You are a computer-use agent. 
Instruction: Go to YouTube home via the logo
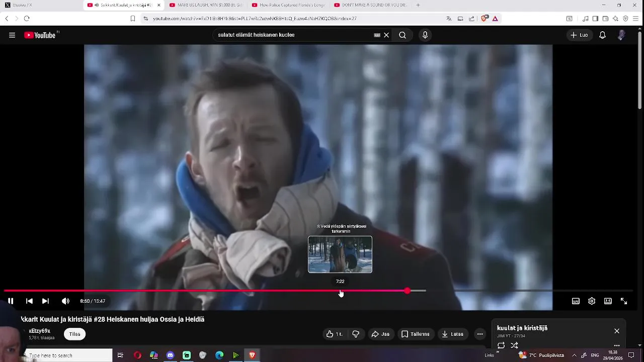[40, 35]
